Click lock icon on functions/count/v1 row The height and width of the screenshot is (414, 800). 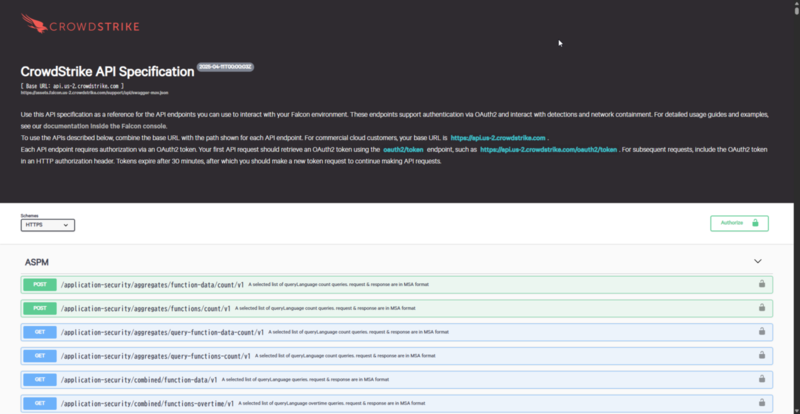tap(762, 307)
